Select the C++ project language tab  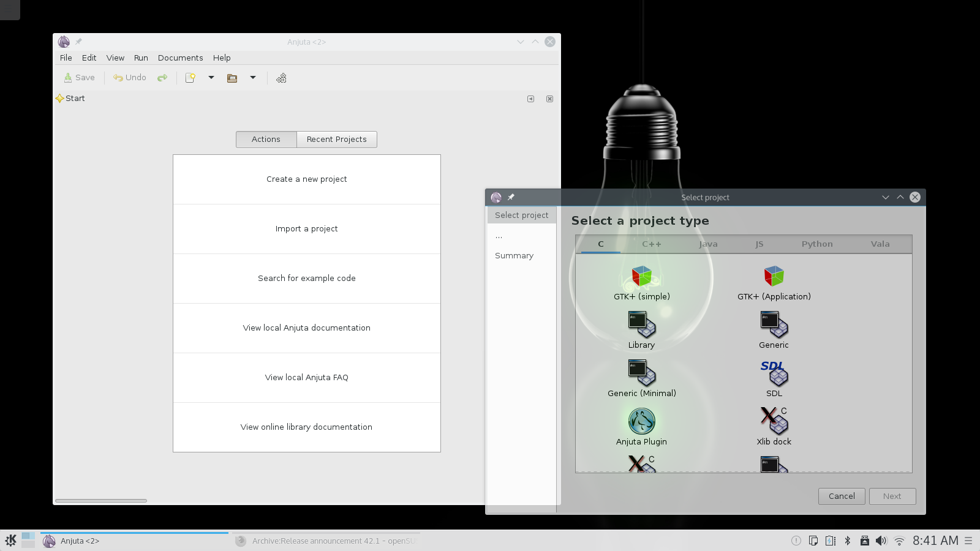(x=652, y=244)
